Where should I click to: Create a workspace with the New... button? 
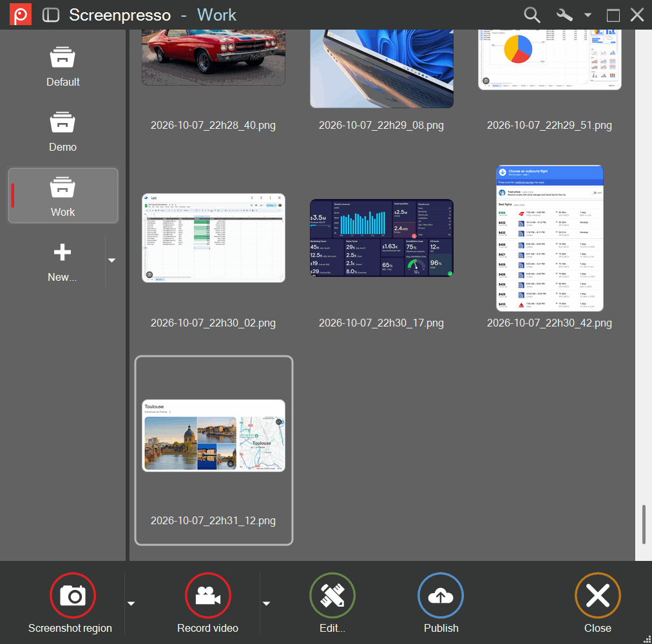tap(62, 262)
